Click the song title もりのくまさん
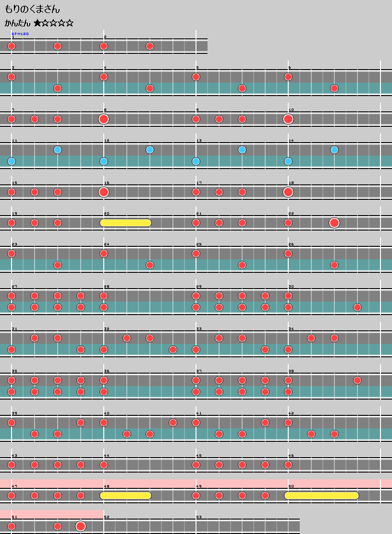The height and width of the screenshot is (534, 392). point(32,9)
